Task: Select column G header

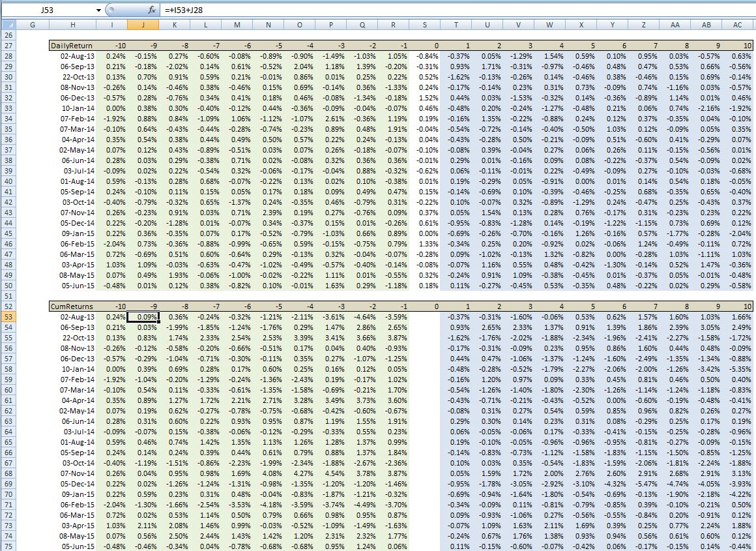Action: pos(32,24)
